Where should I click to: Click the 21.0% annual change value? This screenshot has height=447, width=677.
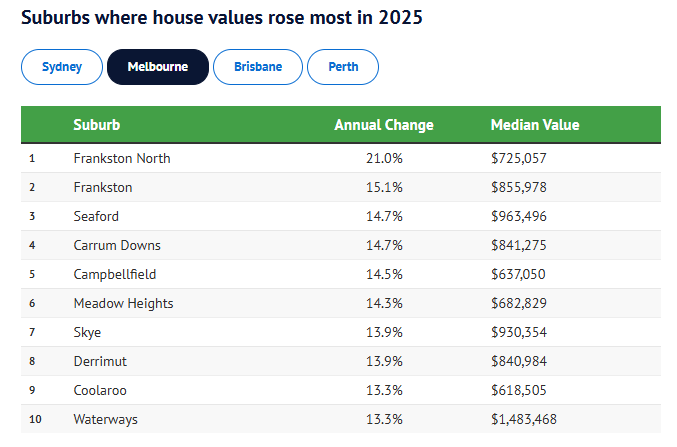click(x=383, y=158)
